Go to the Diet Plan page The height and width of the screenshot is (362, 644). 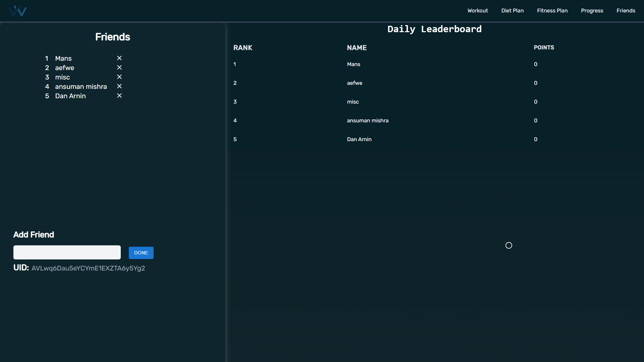(512, 11)
